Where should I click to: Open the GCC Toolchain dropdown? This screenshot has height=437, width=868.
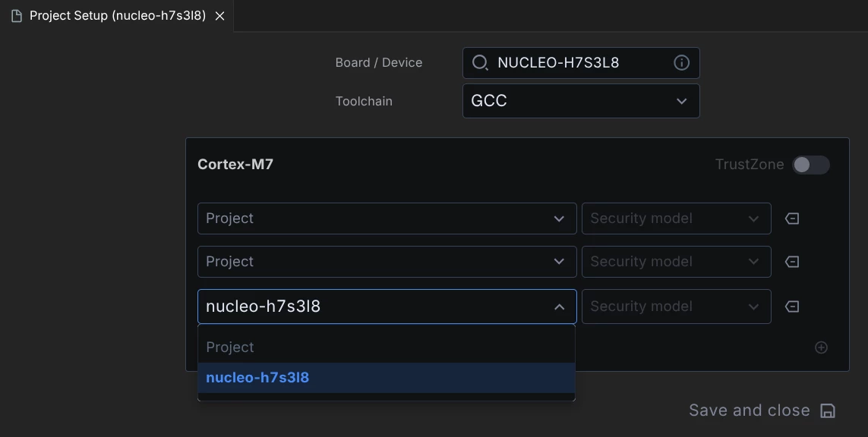581,101
